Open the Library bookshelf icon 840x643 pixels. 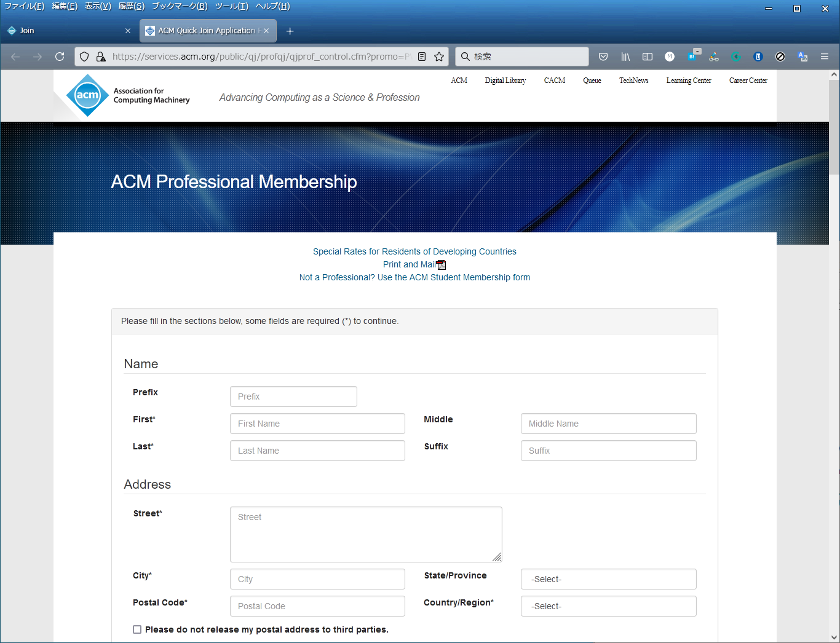(x=625, y=57)
